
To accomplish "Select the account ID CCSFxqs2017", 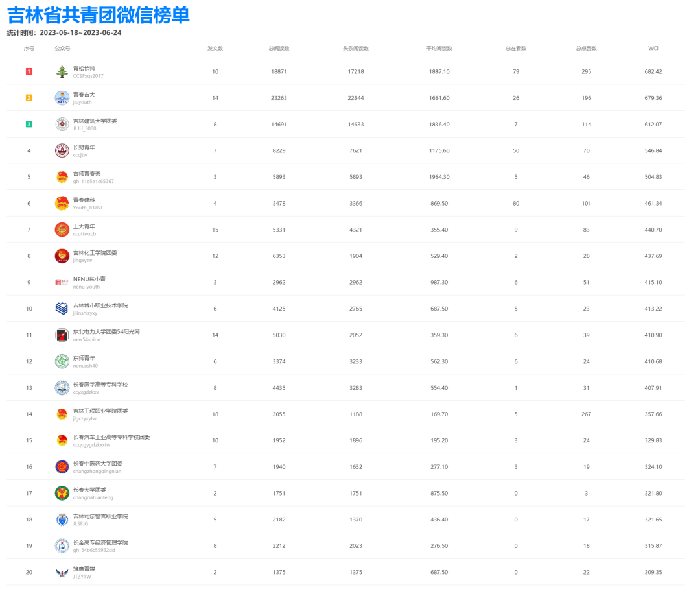I will pos(88,76).
